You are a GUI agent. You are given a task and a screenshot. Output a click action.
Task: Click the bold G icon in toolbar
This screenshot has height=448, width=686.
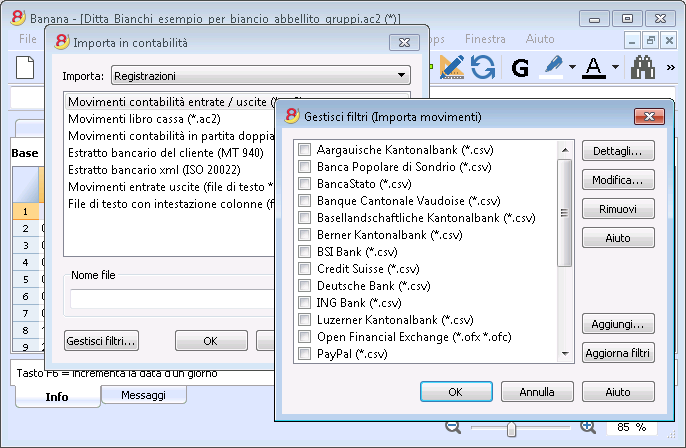[x=520, y=68]
